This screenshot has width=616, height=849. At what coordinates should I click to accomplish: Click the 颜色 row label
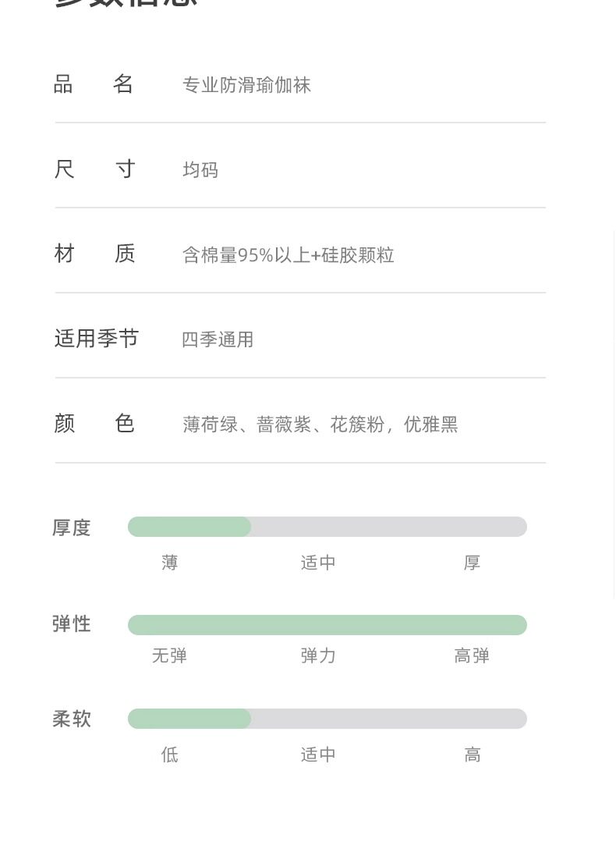[94, 423]
